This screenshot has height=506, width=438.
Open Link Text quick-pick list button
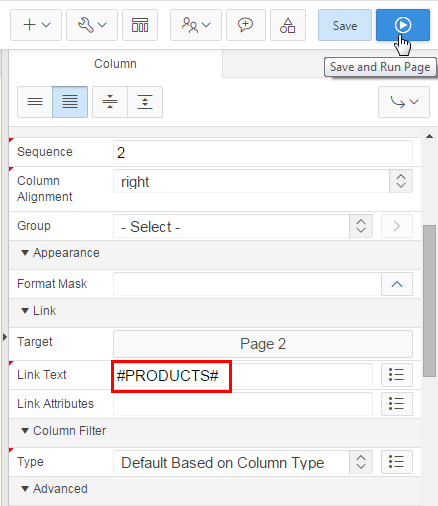pyautogui.click(x=397, y=375)
